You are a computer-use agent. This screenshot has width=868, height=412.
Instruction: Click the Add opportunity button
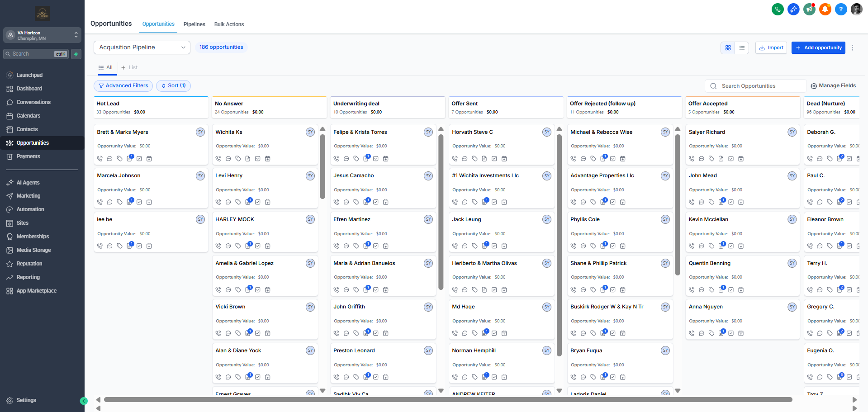tap(818, 47)
